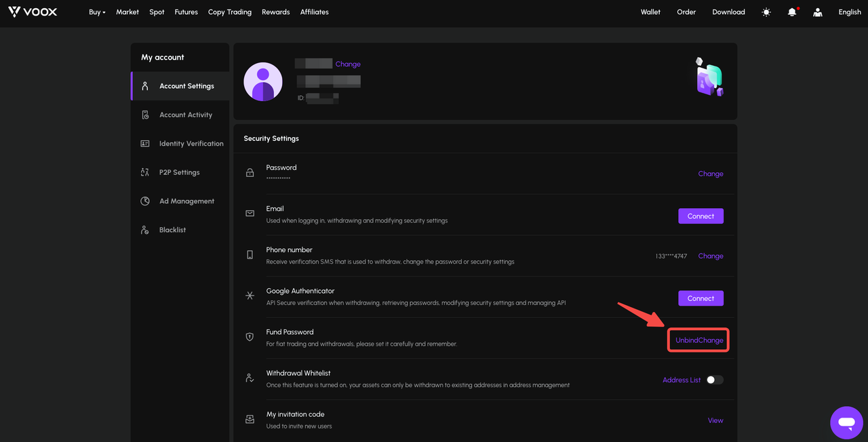868x442 pixels.
Task: Toggle the light/dark theme sun icon
Action: click(x=766, y=12)
